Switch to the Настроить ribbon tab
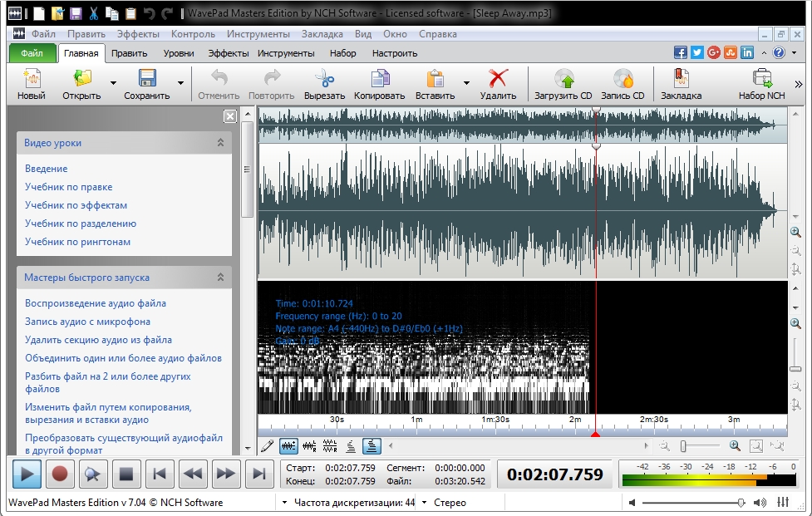The width and height of the screenshot is (812, 516). pos(395,53)
